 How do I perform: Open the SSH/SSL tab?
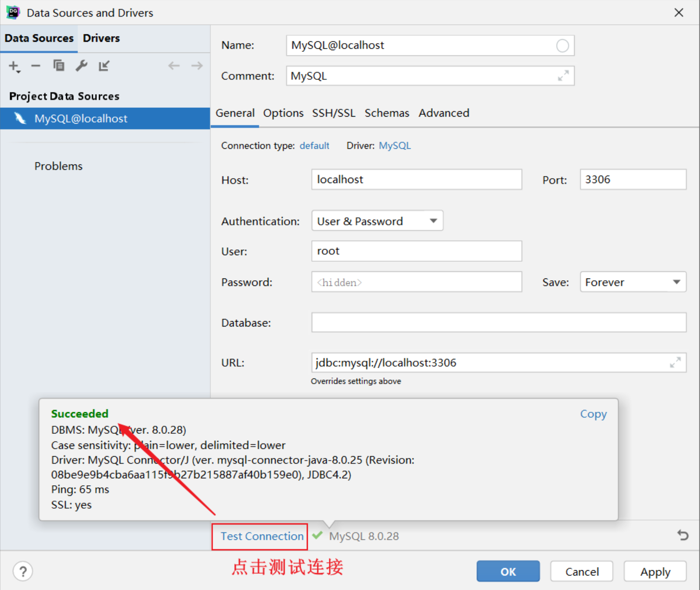(334, 113)
